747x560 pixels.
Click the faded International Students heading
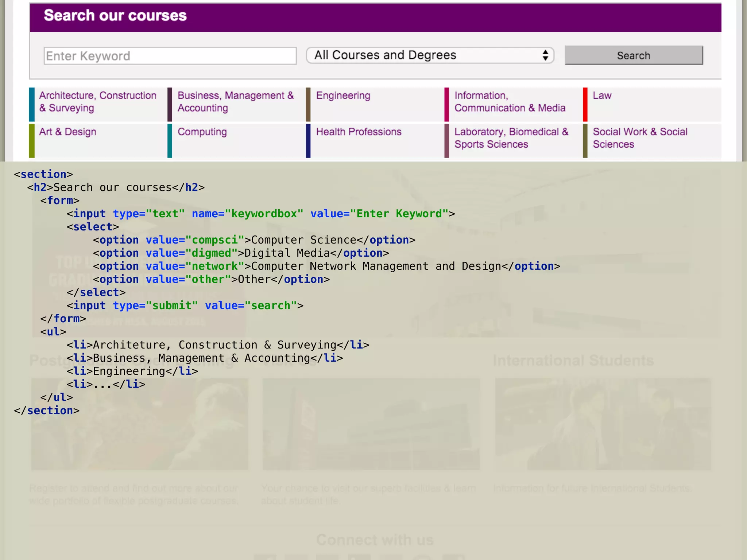573,361
